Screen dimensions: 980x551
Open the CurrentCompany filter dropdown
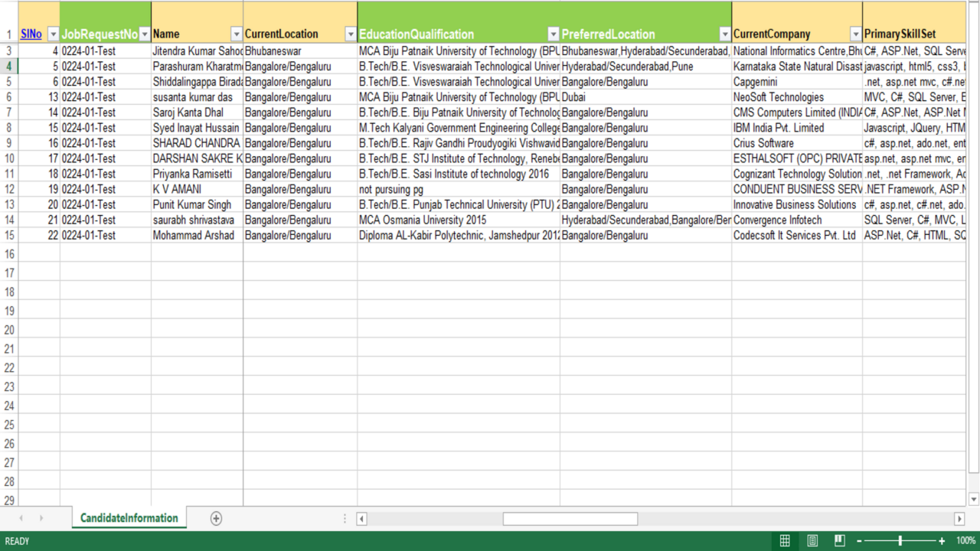(856, 34)
